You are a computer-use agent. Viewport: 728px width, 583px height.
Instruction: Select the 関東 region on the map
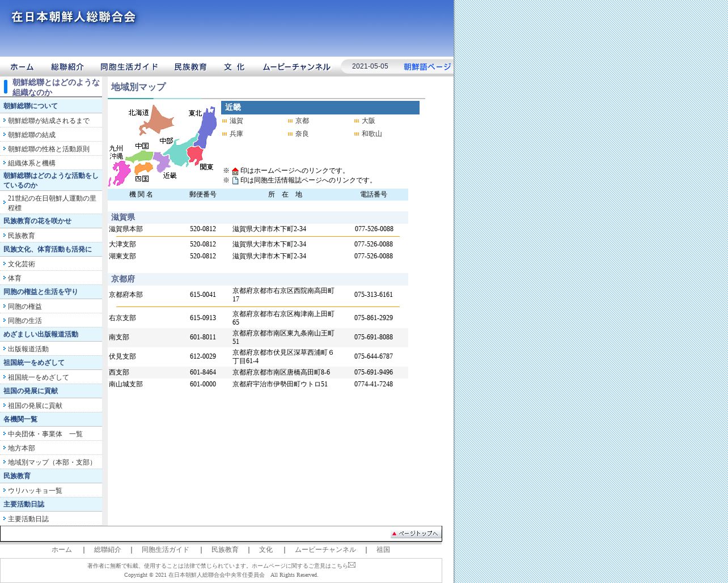click(195, 155)
